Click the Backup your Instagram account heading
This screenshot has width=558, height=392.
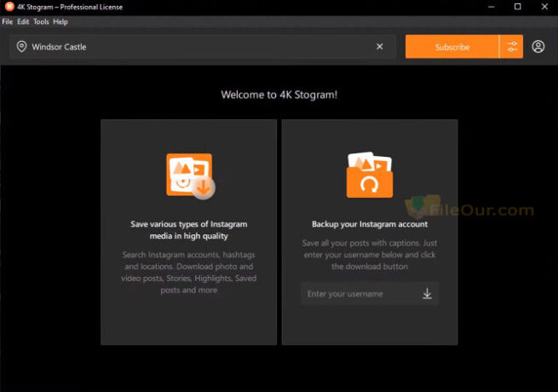(369, 225)
